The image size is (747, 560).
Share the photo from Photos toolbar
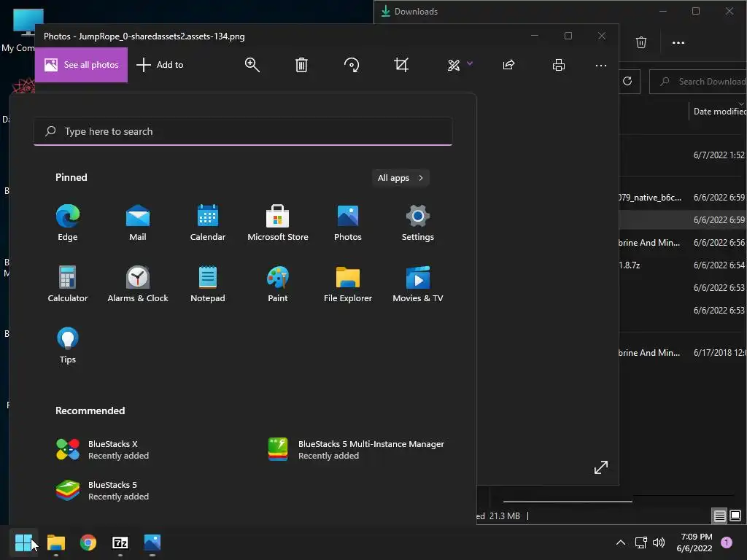508,65
